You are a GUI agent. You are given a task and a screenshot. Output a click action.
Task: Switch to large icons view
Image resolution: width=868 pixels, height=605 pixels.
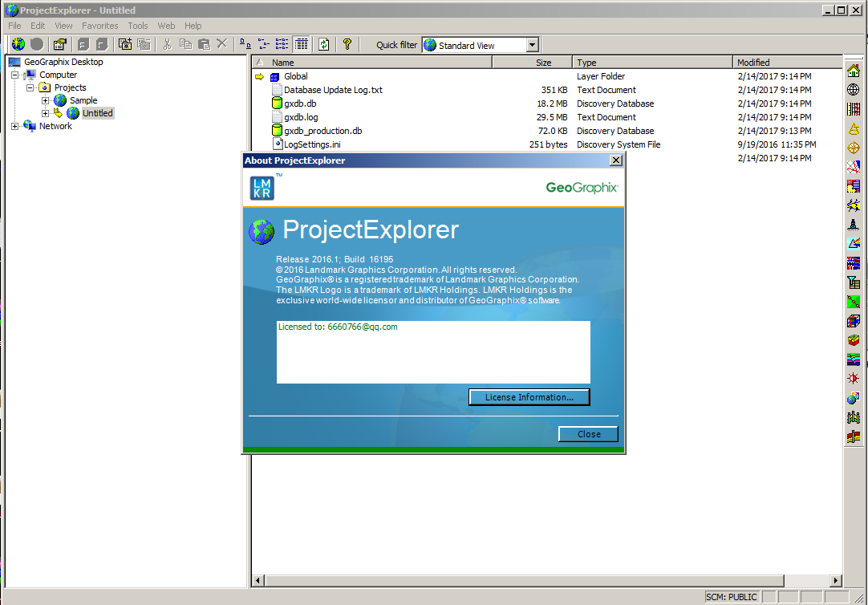(245, 44)
